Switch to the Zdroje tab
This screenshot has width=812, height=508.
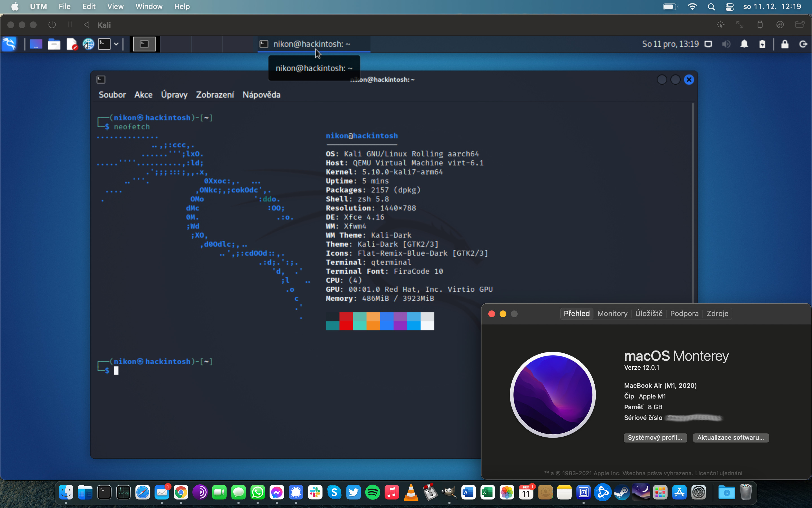tap(717, 314)
